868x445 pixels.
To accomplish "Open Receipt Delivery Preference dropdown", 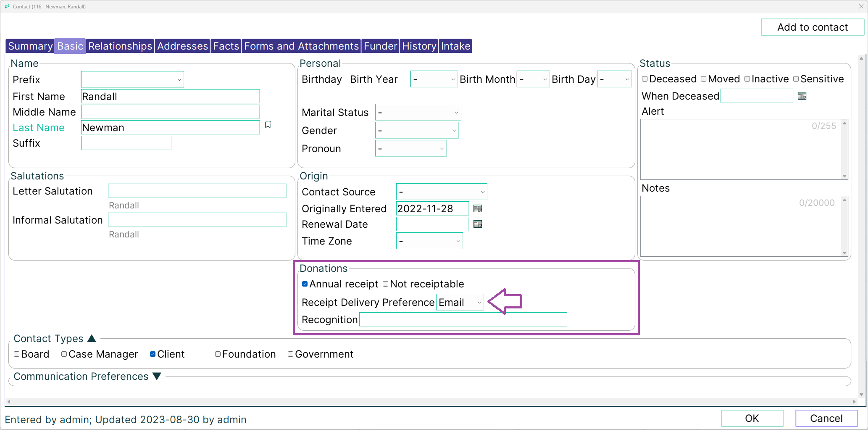I will tap(460, 302).
